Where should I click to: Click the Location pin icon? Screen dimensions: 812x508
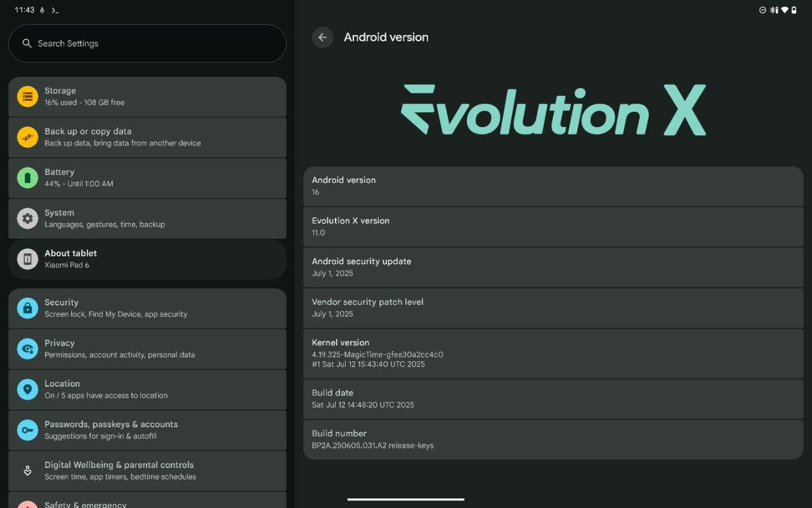coord(27,389)
